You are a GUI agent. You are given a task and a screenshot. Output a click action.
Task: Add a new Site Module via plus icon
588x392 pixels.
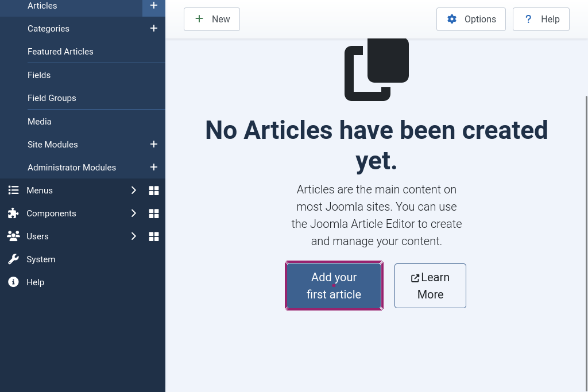click(x=153, y=144)
